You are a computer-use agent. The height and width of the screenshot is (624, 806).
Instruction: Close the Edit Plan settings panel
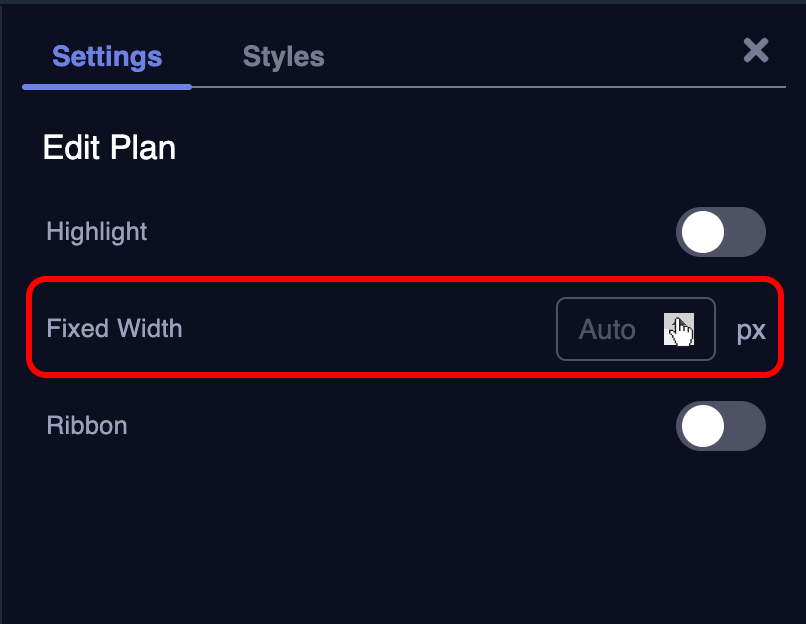[x=756, y=50]
